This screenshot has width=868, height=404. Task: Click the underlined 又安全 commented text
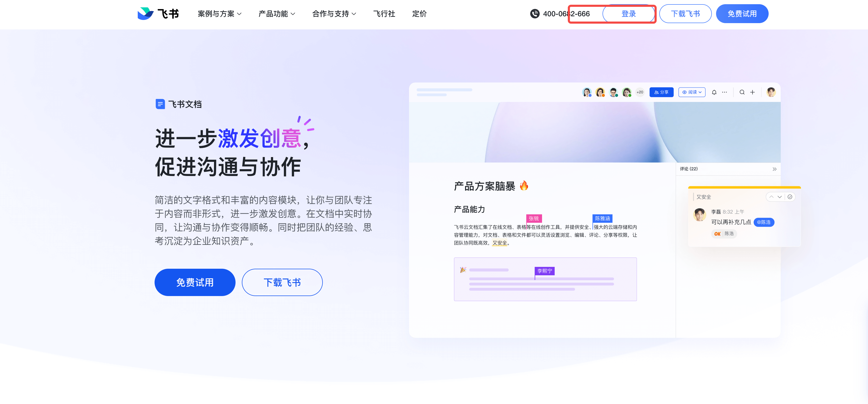coord(499,243)
